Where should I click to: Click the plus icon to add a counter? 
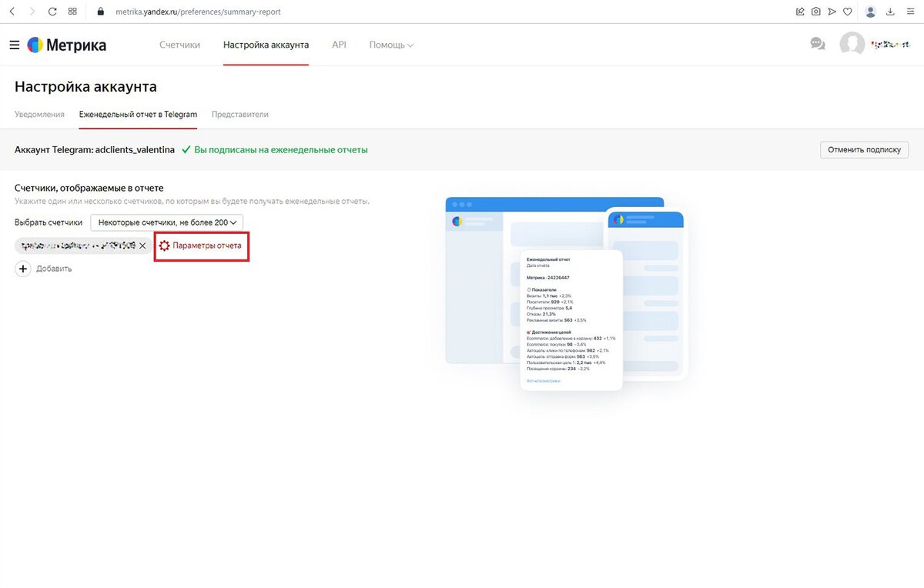[23, 269]
